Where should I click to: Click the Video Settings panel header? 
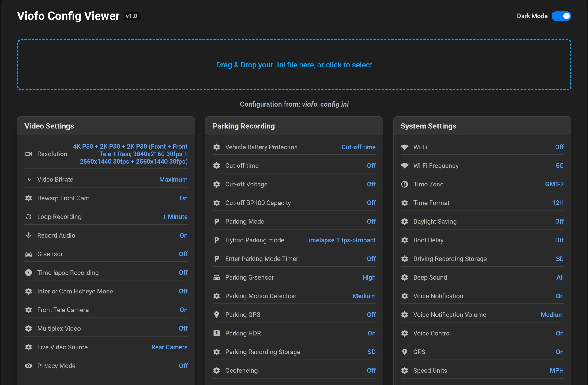click(x=106, y=126)
